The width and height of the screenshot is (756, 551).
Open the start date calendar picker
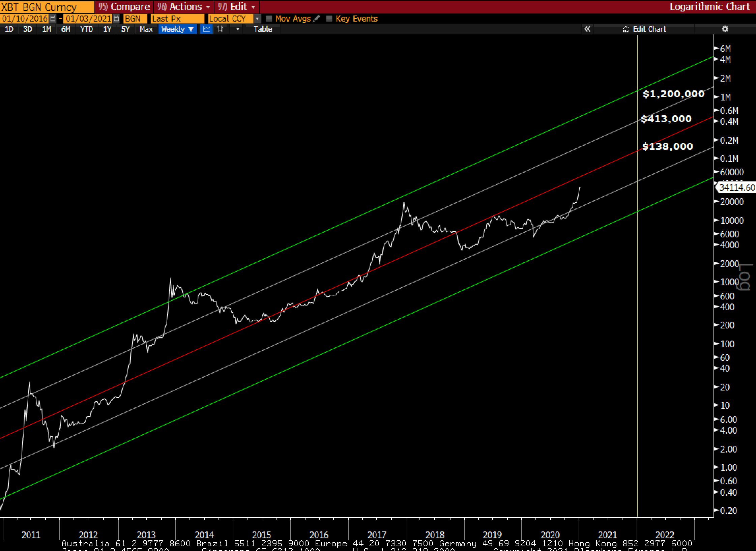[x=53, y=19]
